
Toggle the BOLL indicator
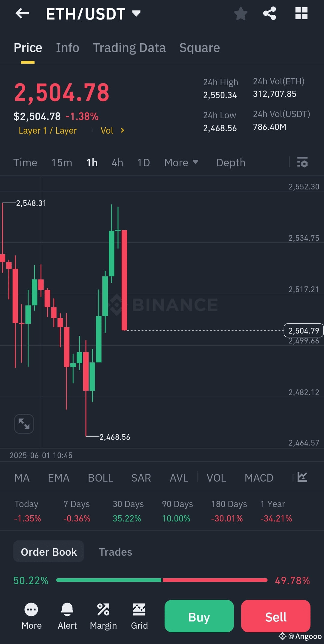tap(100, 478)
